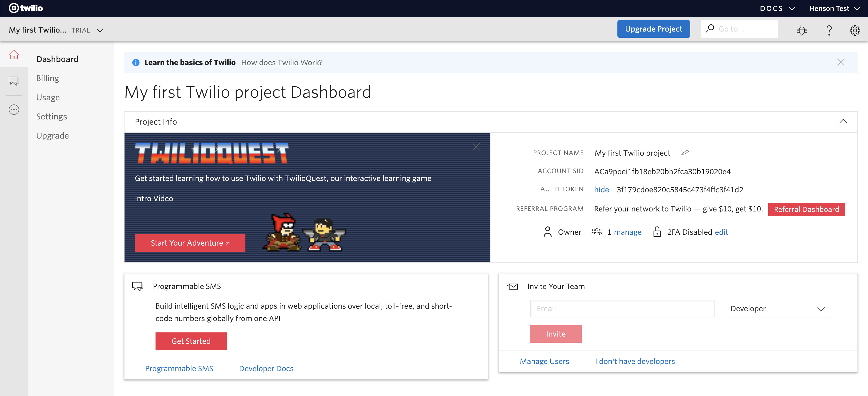The width and height of the screenshot is (868, 396).
Task: Click the Upgrade Project button
Action: point(653,29)
